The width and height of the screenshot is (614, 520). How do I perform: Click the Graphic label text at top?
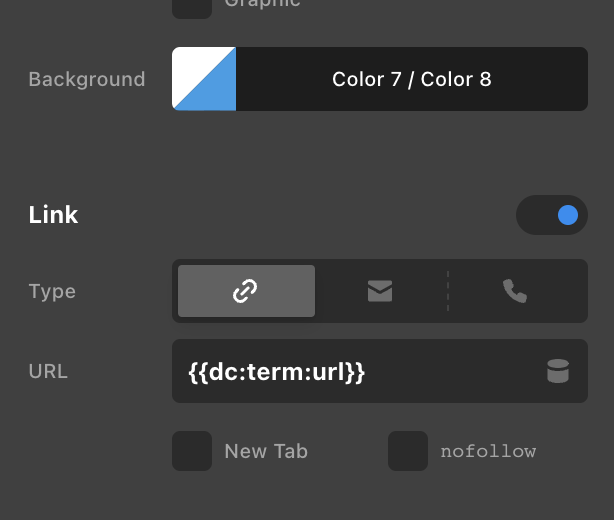[262, 4]
